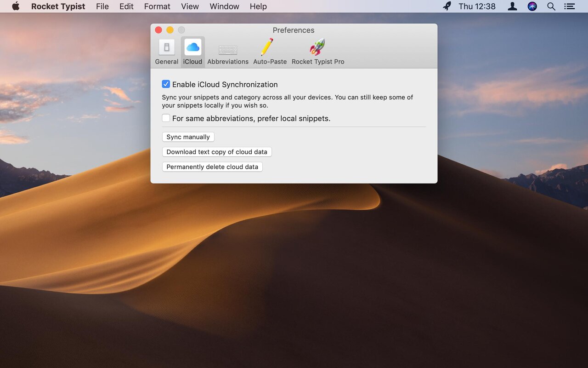Image resolution: width=588 pixels, height=368 pixels.
Task: Open the Apple menu
Action: (16, 6)
